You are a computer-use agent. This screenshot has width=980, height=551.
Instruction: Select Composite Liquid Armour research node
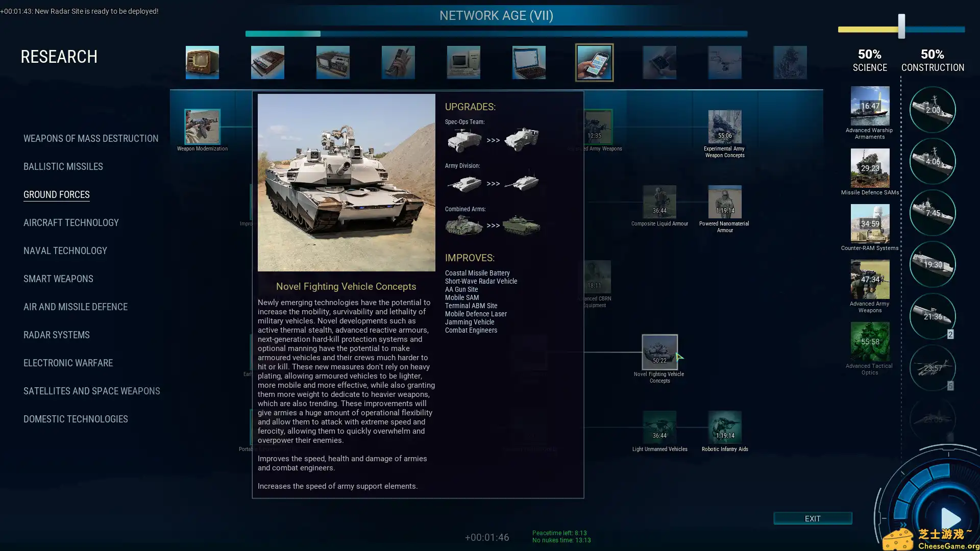coord(659,202)
